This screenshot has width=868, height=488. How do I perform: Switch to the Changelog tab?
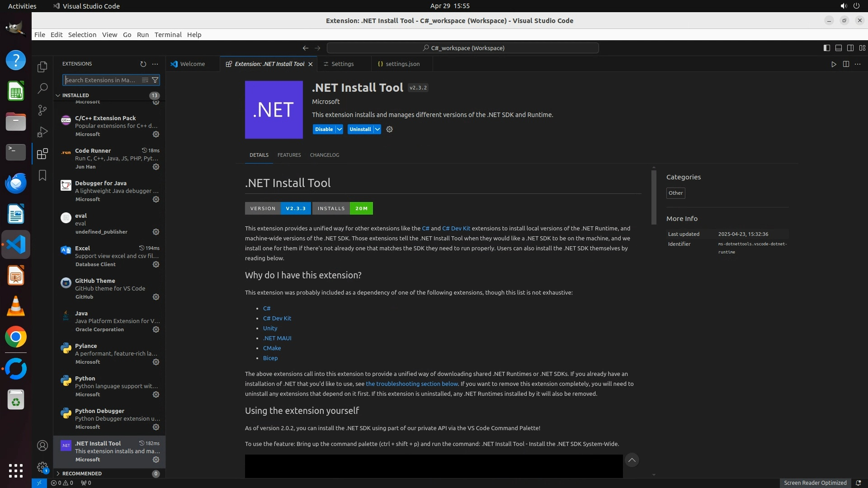[x=324, y=155]
